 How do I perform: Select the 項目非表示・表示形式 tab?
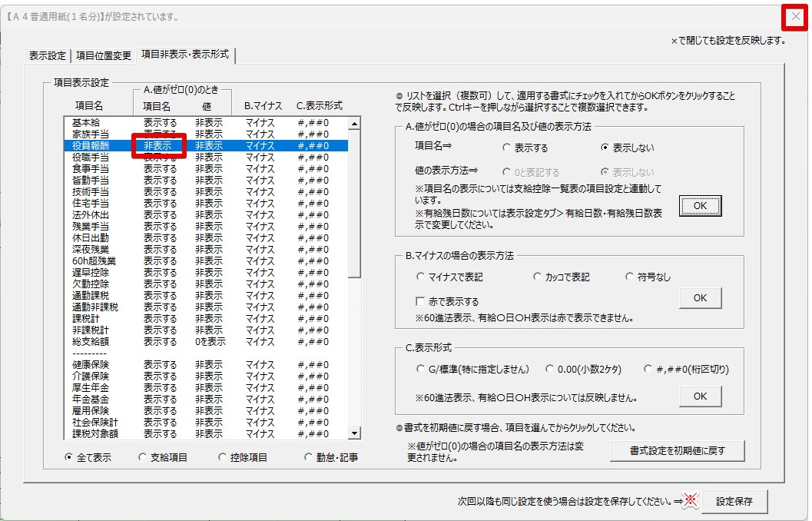coord(187,55)
